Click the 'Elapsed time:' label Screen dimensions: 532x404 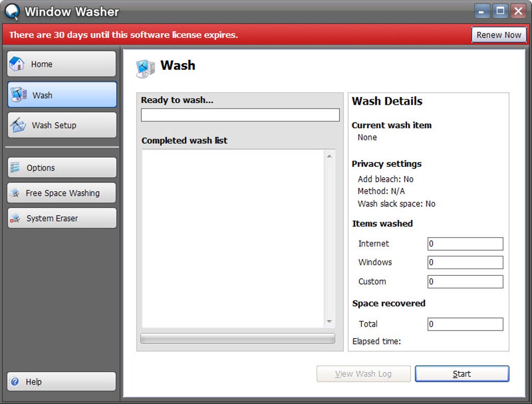pos(377,341)
